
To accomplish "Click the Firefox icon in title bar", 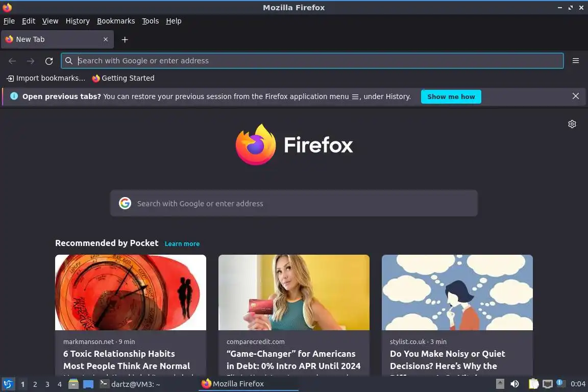I will 7,7.
